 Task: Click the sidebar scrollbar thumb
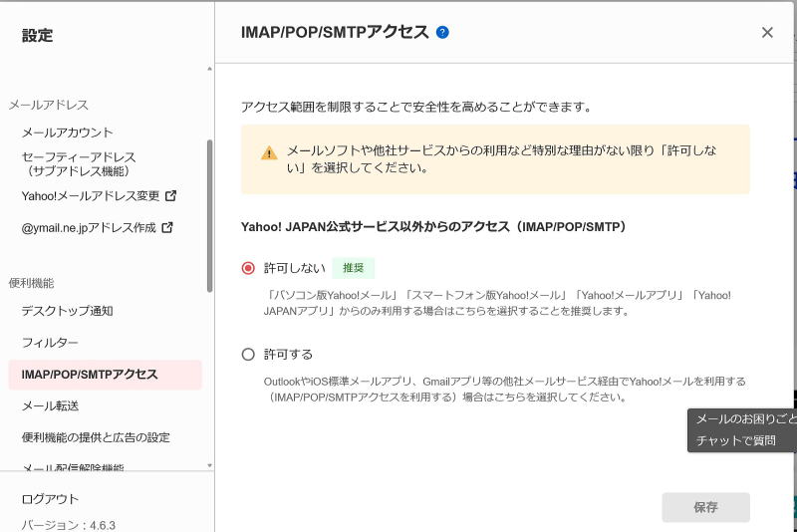[209, 214]
